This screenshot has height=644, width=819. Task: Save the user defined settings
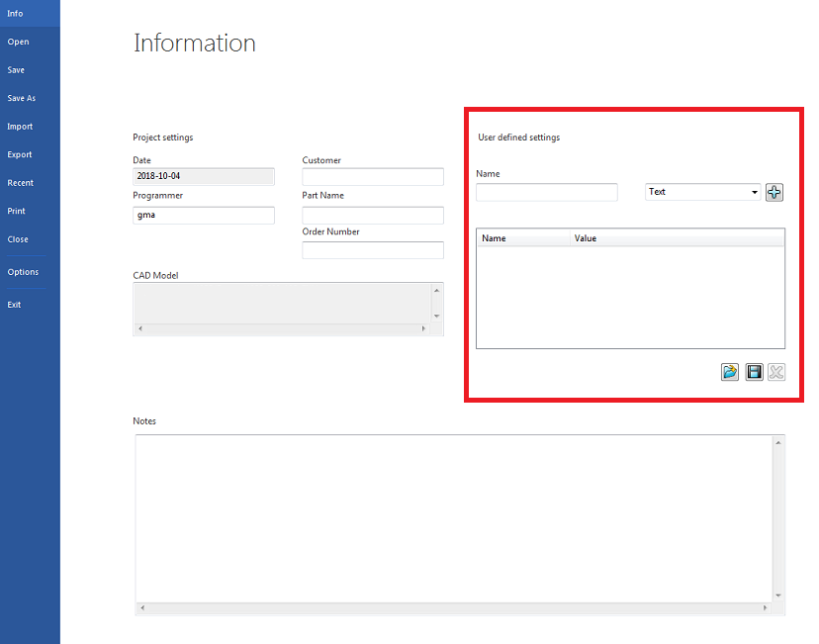pos(753,371)
